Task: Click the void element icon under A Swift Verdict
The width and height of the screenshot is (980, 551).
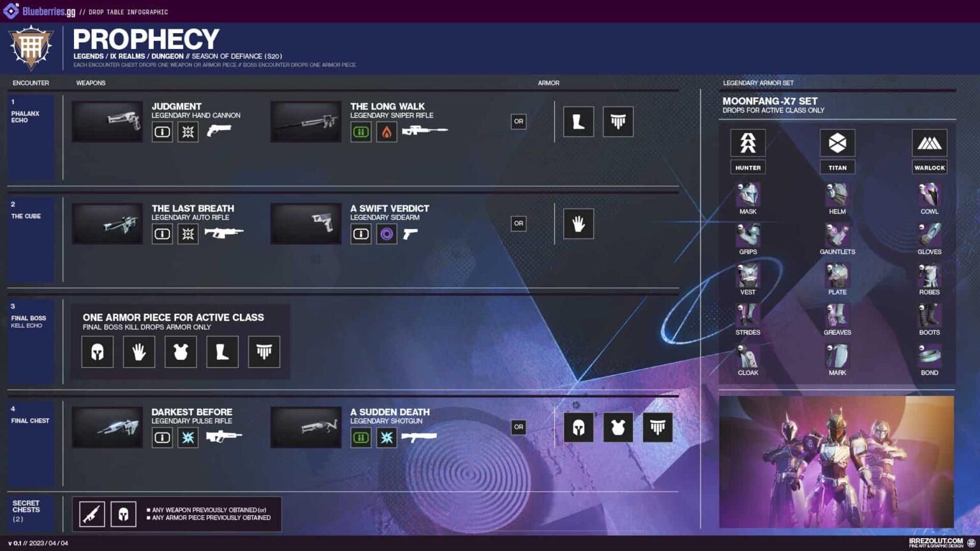Action: (x=387, y=234)
